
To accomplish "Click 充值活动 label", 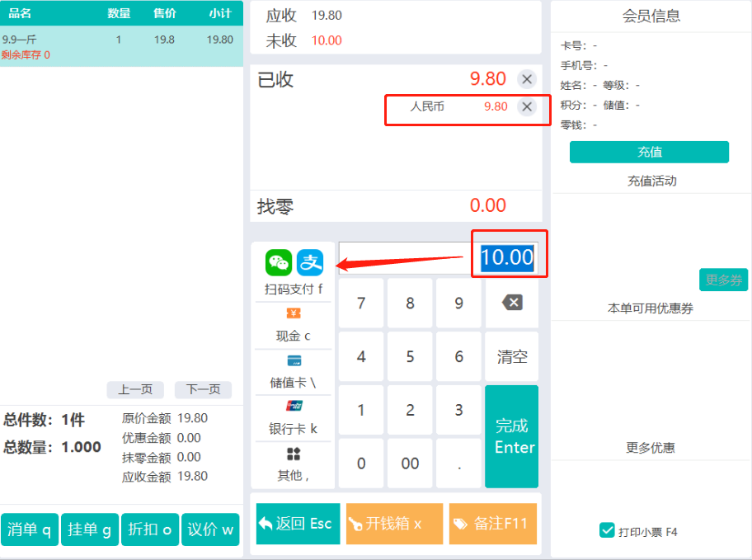I will (x=651, y=181).
